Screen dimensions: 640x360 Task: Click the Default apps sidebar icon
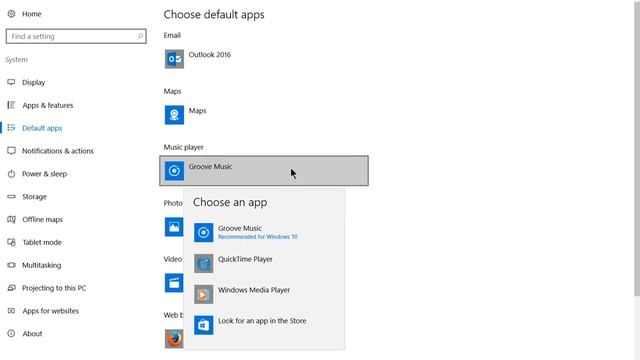click(x=11, y=128)
